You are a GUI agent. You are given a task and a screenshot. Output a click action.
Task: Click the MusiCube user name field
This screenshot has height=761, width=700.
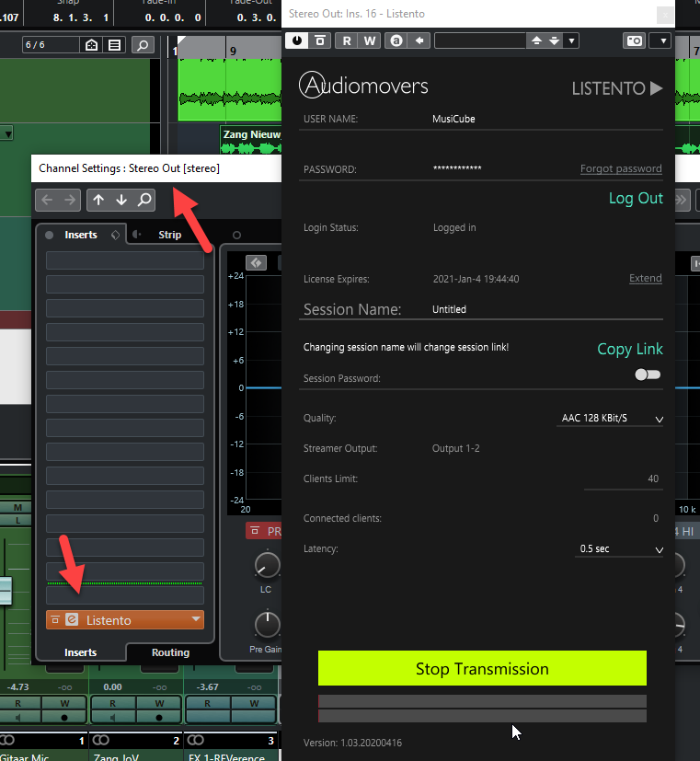453,119
